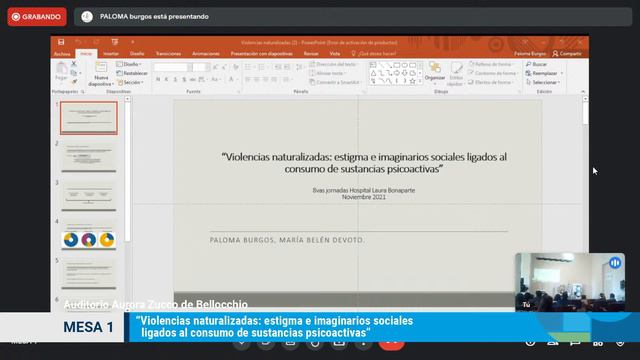640x360 pixels.
Task: Expand the Efectos de forma dropdown
Action: [491, 82]
